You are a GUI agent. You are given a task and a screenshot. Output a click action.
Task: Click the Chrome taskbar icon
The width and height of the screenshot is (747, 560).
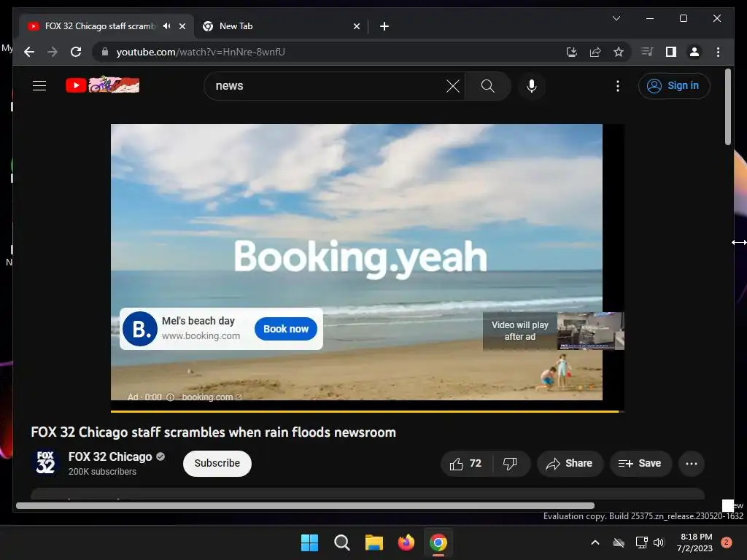(x=438, y=542)
